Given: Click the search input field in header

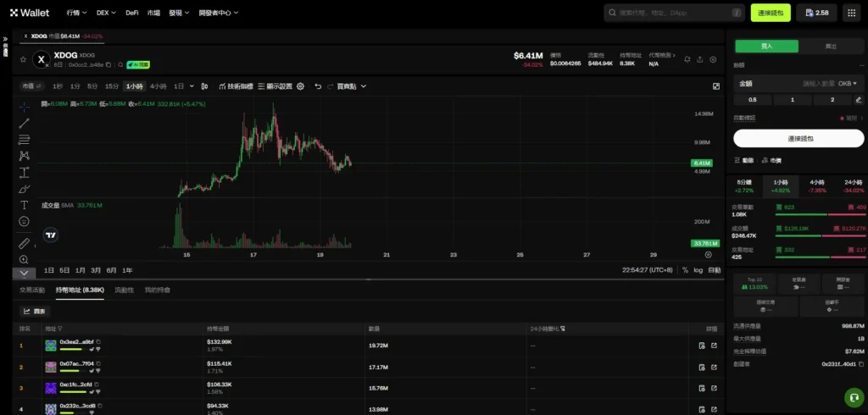Looking at the screenshot, I should [x=674, y=13].
